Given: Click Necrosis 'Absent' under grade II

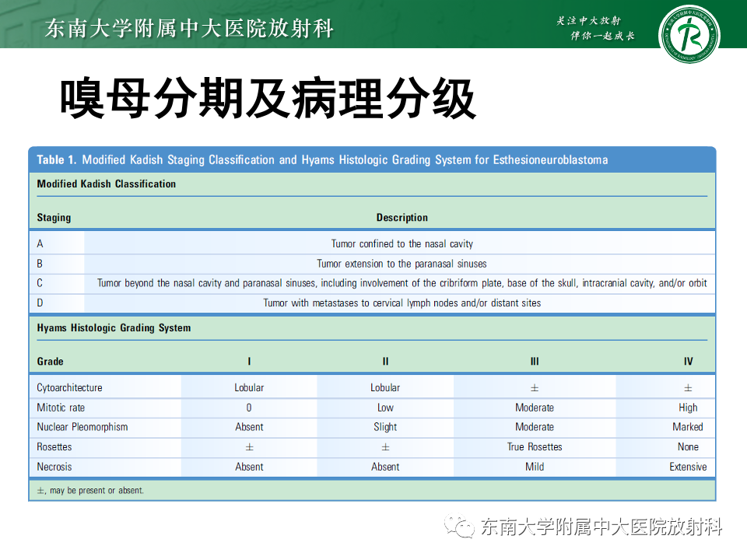Looking at the screenshot, I should coord(385,467).
